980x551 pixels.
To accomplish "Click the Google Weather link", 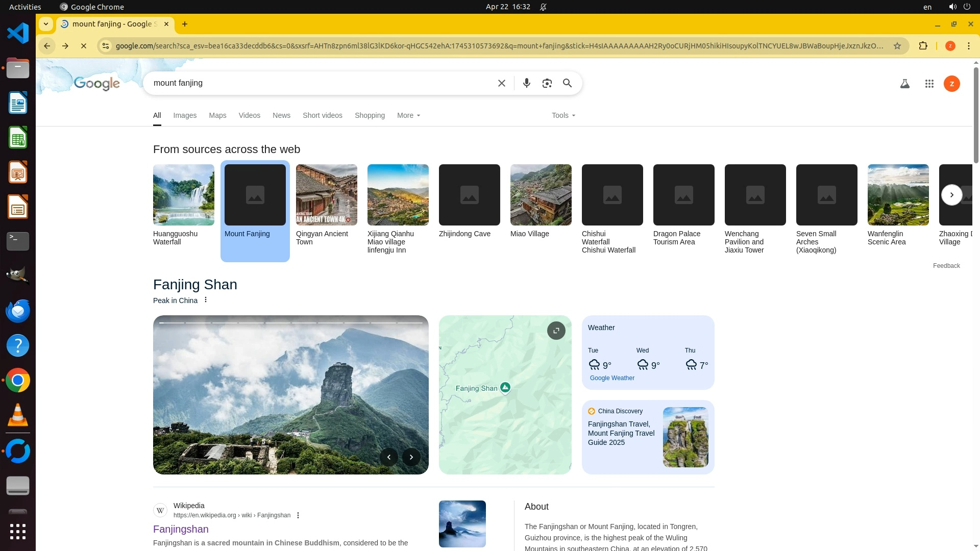I will 612,378.
